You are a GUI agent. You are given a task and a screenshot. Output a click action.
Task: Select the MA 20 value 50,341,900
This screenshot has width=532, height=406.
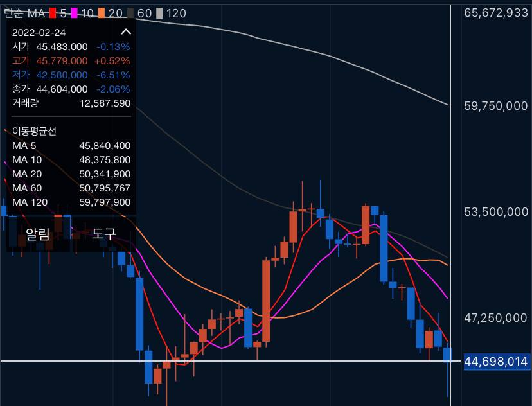105,174
